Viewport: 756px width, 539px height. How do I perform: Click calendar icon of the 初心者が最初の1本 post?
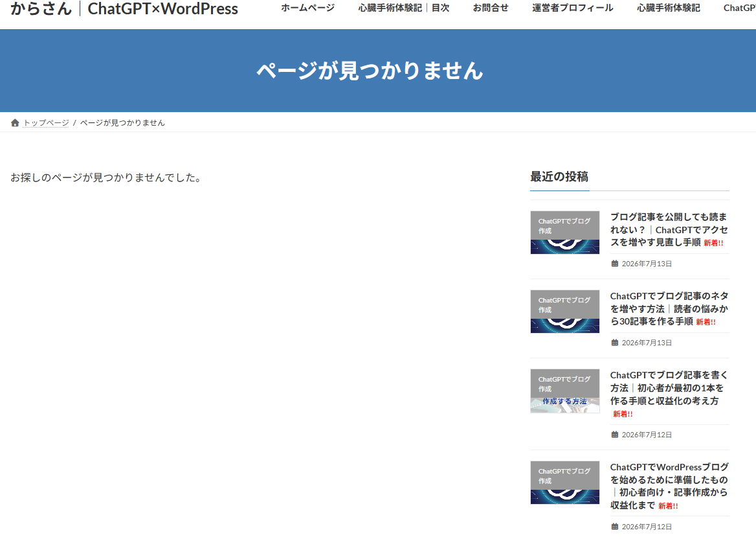click(x=615, y=435)
